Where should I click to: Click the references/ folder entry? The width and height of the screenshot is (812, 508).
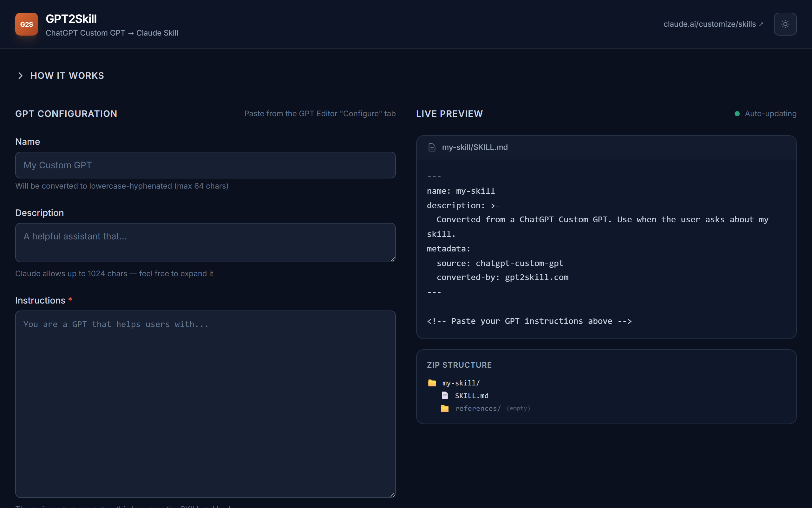click(x=478, y=408)
